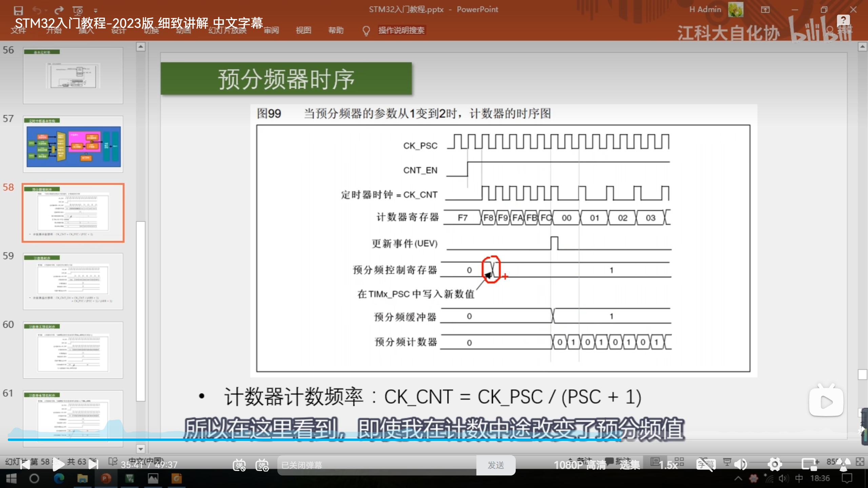The height and width of the screenshot is (488, 868).
Task: Open the 1.5x playback speed menu
Action: [x=668, y=465]
